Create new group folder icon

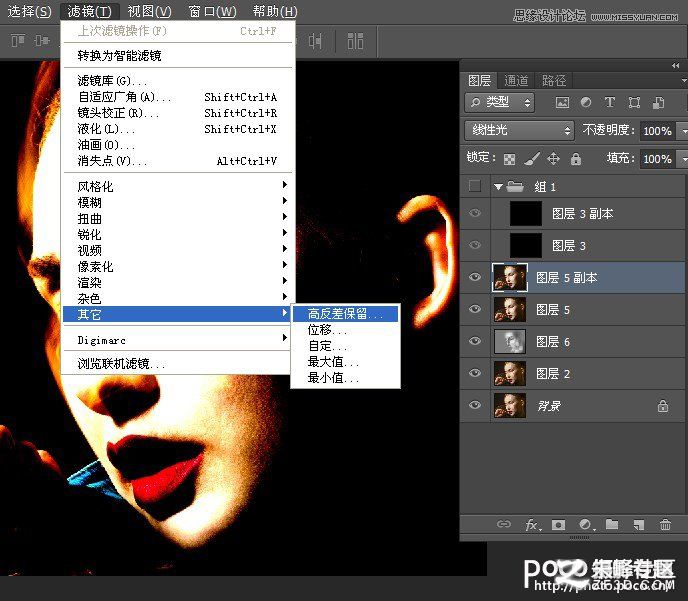[612, 524]
